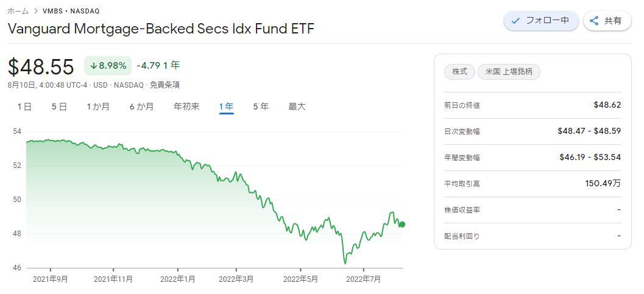Click the share icon beside 共有

tap(594, 21)
